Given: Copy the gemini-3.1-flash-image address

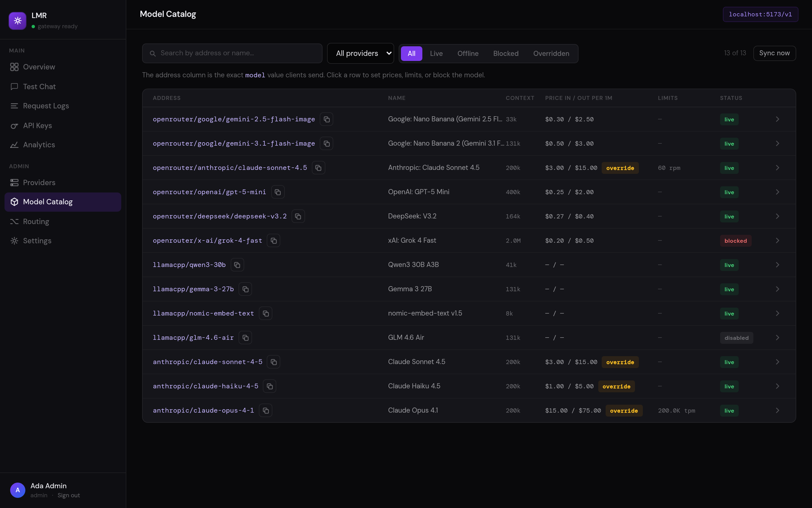Looking at the screenshot, I should 326,143.
